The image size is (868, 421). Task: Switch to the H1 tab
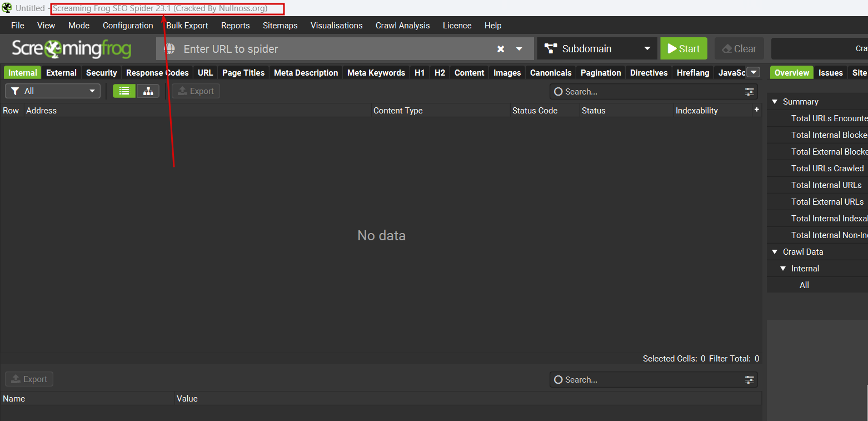coord(420,73)
